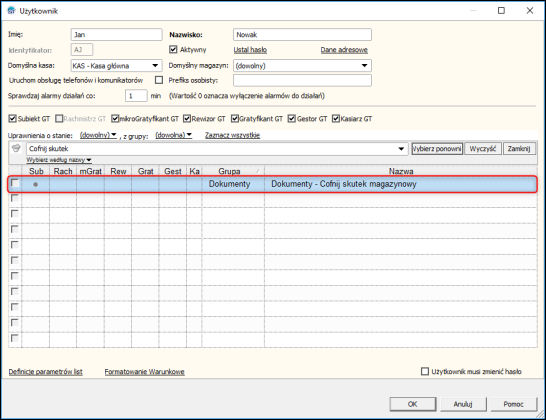The height and width of the screenshot is (420, 546).
Task: Open the Domyślna kasa dropdown
Action: [x=155, y=65]
